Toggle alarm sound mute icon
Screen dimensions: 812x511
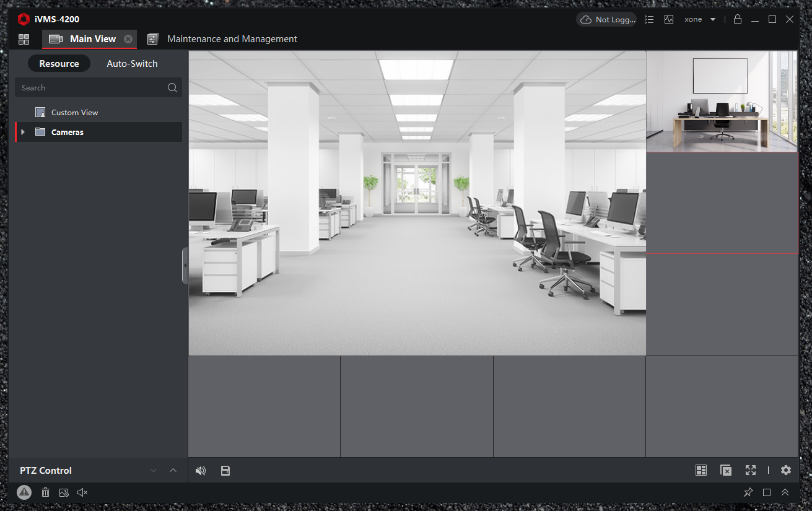point(82,492)
